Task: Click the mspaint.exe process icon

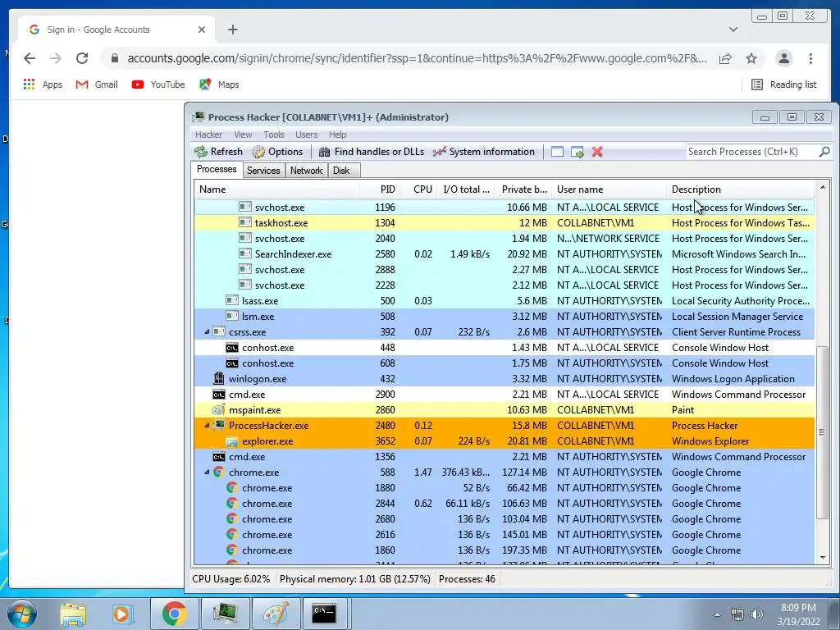Action: pyautogui.click(x=218, y=410)
